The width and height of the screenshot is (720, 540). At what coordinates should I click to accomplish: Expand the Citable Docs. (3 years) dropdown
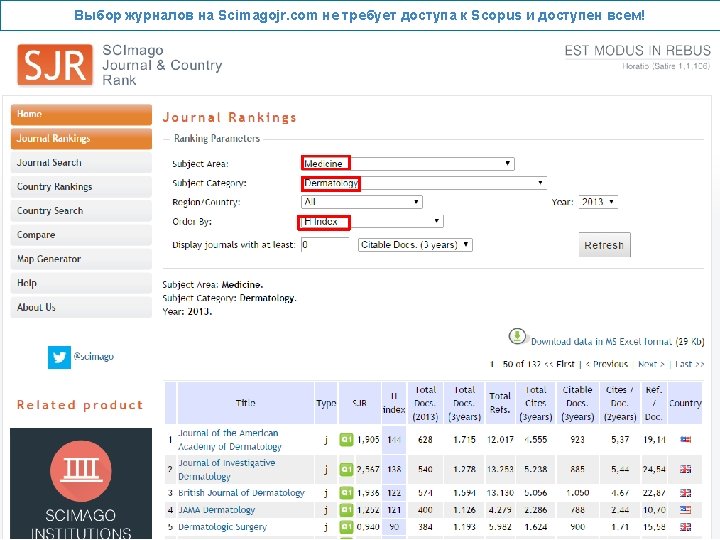click(x=415, y=245)
